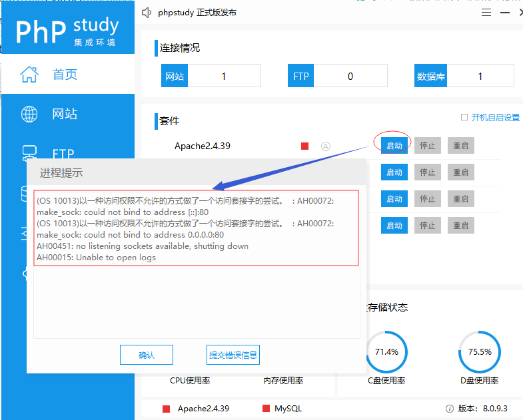Open the 首页 sidebar tab
Screen dimensions: 523x420
point(68,74)
